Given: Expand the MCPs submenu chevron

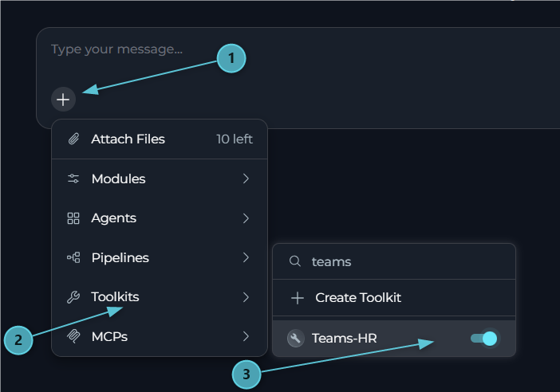Looking at the screenshot, I should (x=246, y=336).
